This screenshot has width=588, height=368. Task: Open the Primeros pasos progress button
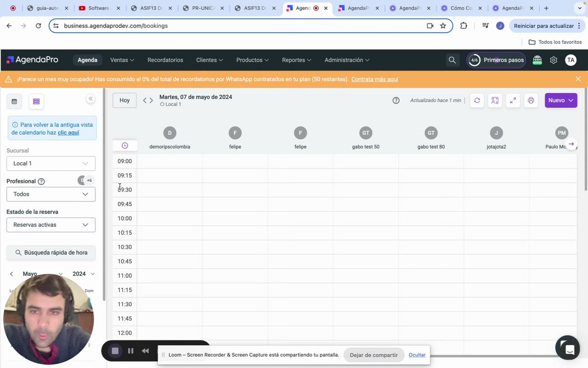(496, 60)
